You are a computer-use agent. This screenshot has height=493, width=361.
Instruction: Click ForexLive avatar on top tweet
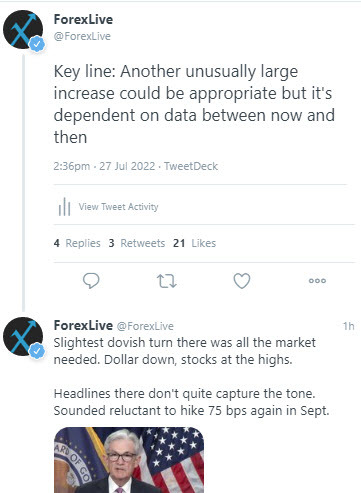(23, 30)
